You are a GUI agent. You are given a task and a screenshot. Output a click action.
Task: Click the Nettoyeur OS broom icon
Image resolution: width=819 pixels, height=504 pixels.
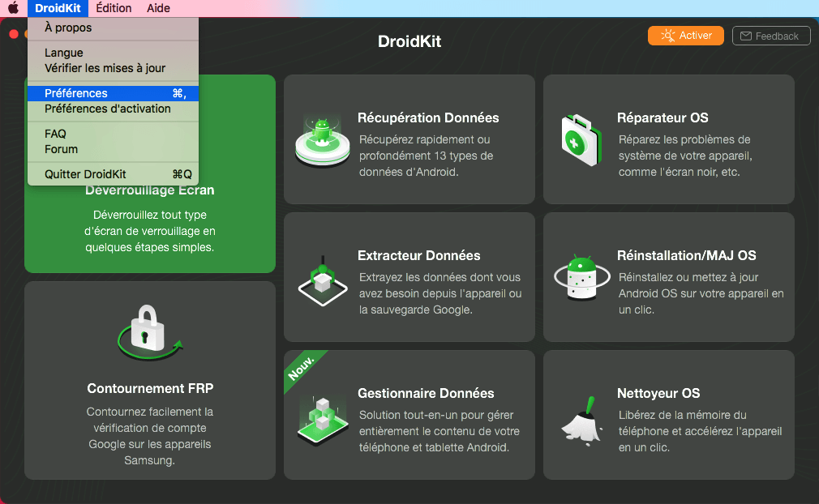tap(582, 421)
